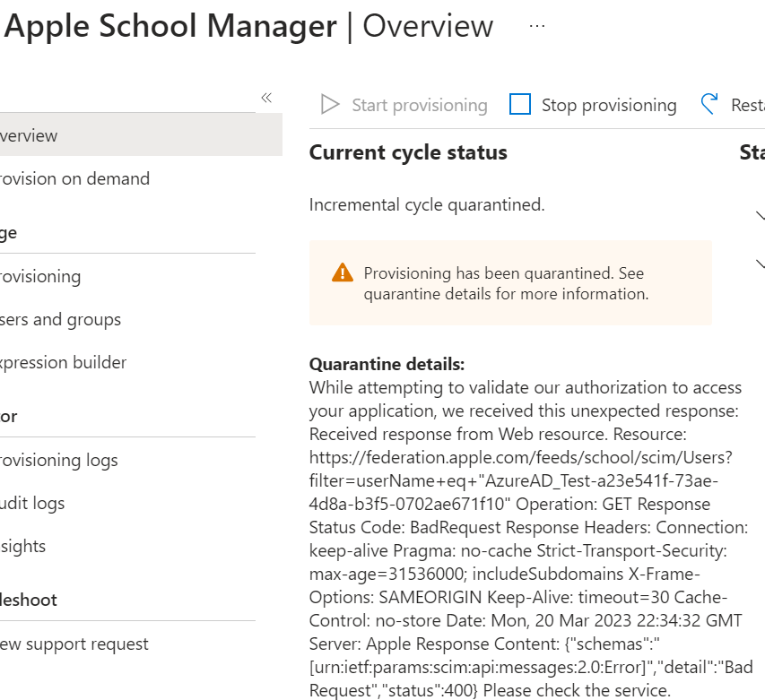This screenshot has height=700, width=765.
Task: Click the Current cycle status heading
Action: click(x=408, y=152)
